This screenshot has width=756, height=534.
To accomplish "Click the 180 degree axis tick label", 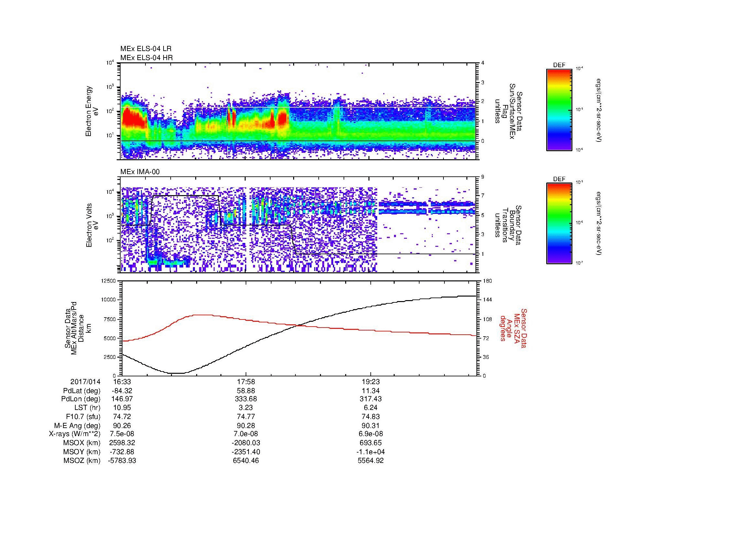I will (487, 281).
